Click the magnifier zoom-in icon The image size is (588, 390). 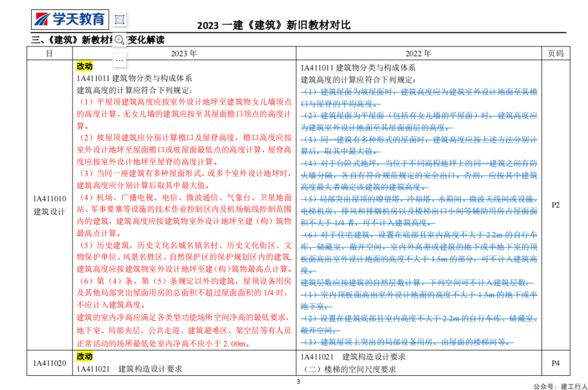(x=119, y=40)
